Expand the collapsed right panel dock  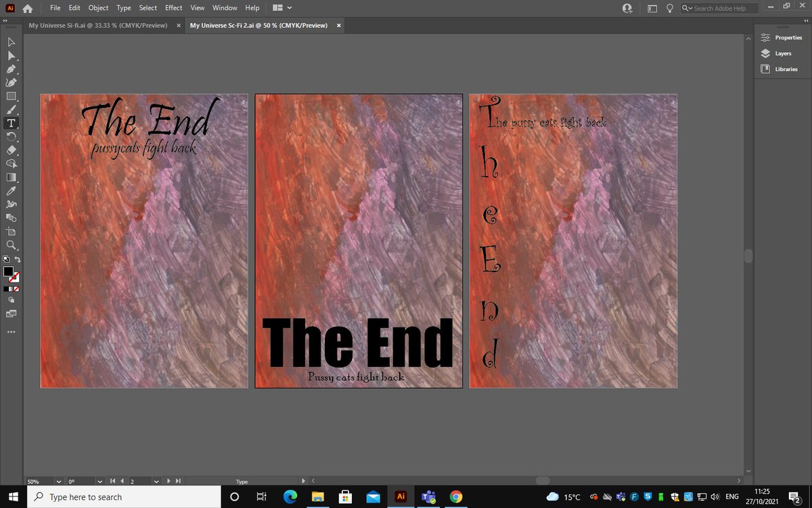coord(806,20)
